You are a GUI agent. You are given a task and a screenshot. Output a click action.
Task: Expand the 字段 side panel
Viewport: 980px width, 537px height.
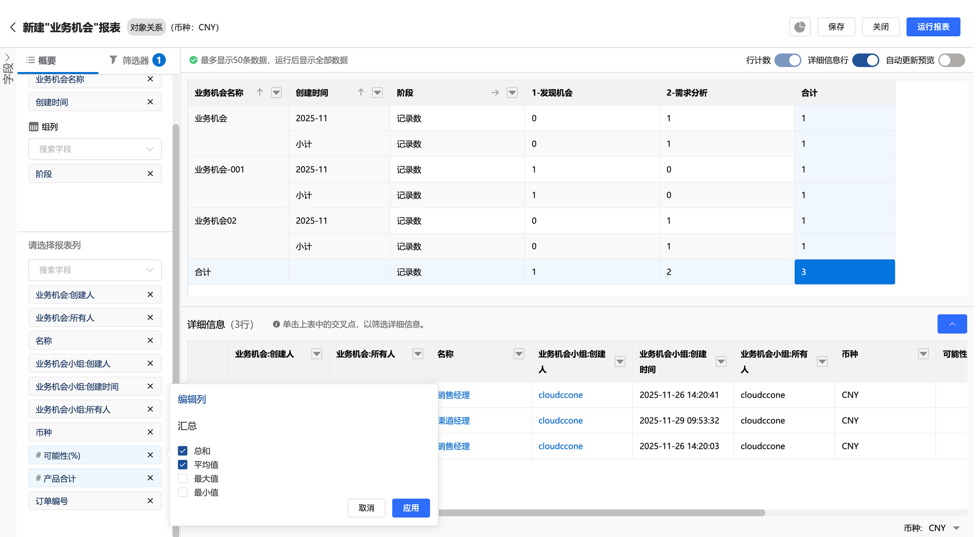[x=7, y=58]
